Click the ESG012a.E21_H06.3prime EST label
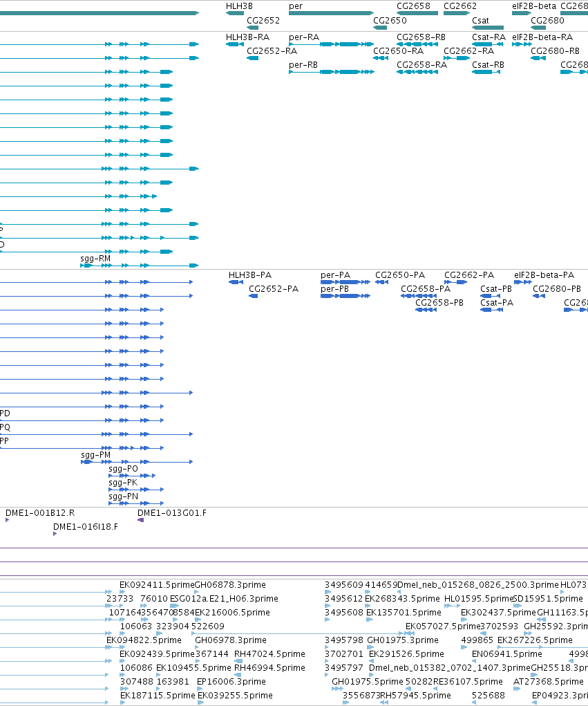The image size is (588, 706). pyautogui.click(x=224, y=599)
